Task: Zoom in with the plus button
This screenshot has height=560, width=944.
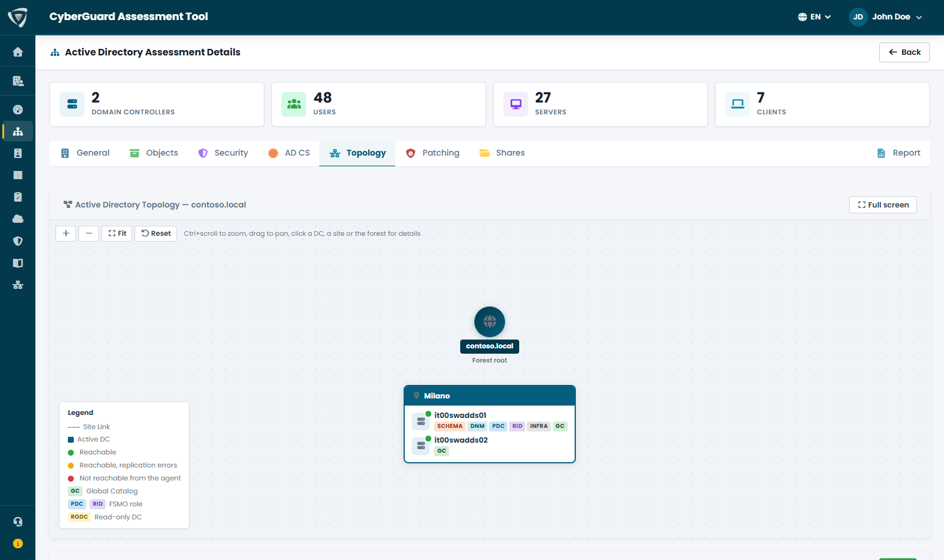Action: (x=66, y=233)
